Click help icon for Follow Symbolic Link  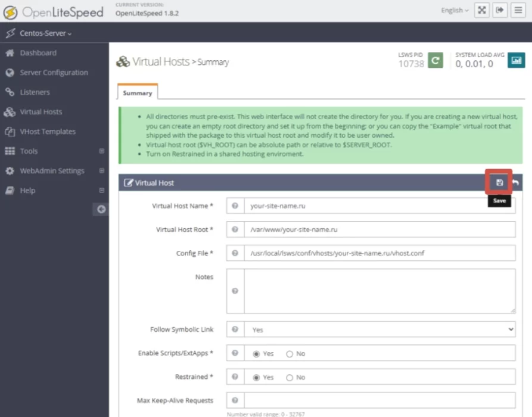235,329
